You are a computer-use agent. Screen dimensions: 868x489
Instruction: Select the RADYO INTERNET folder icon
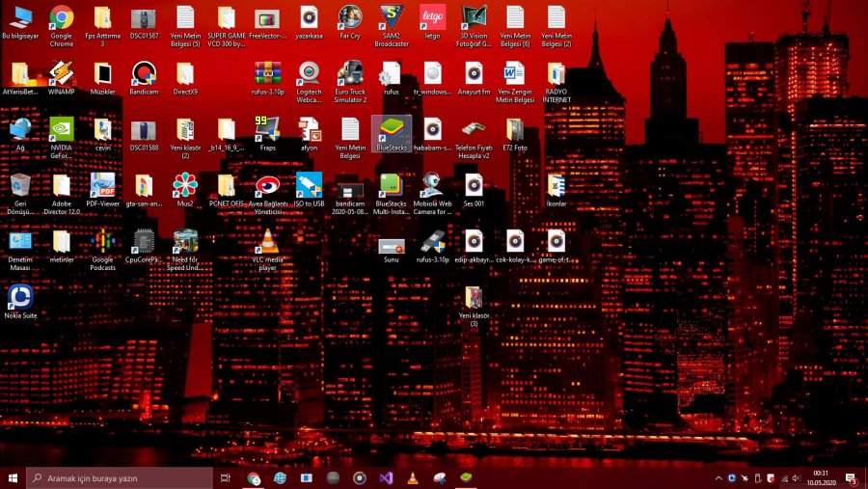click(556, 83)
